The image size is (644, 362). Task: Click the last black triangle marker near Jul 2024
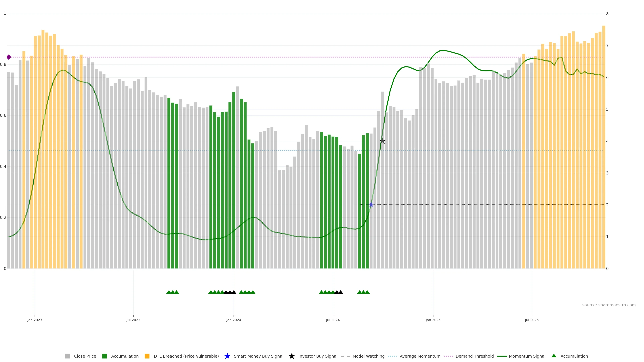point(340,292)
